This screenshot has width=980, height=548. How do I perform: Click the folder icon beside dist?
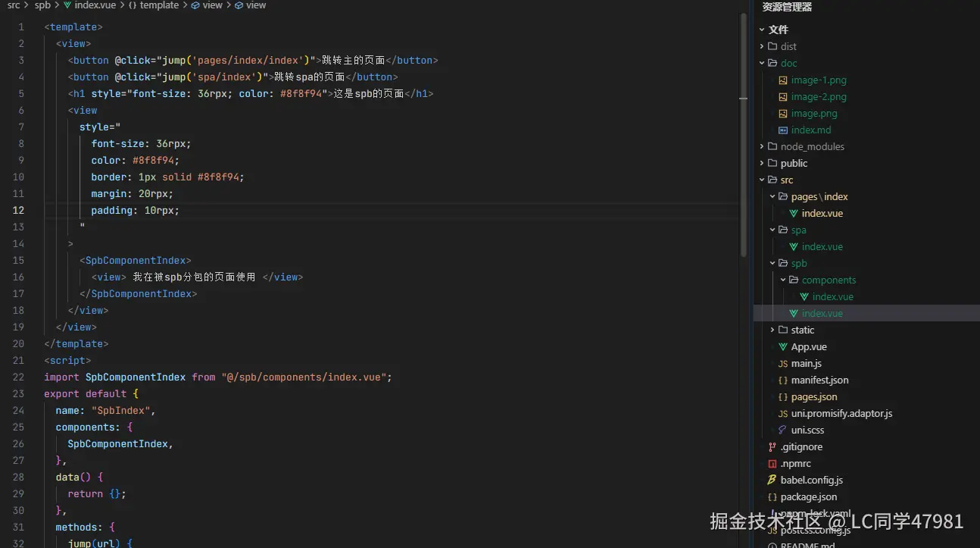pos(772,46)
